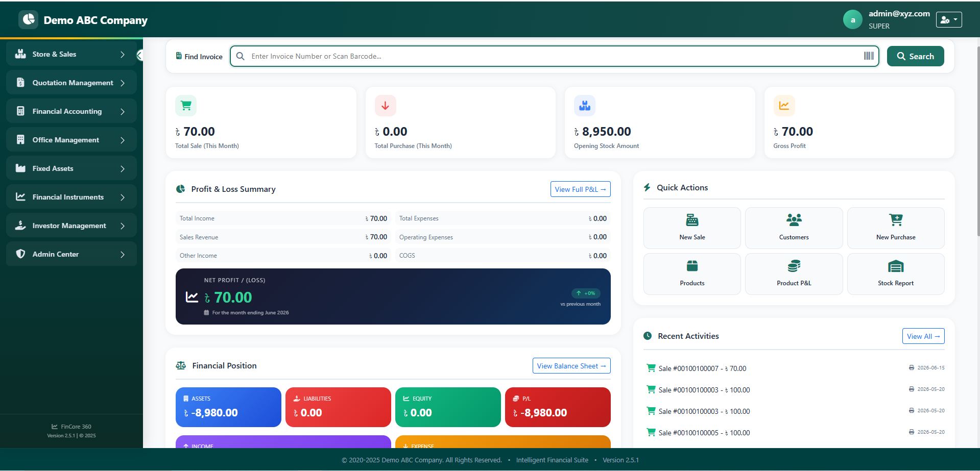Open the Investor Management menu
The width and height of the screenshot is (980, 471).
(71, 226)
